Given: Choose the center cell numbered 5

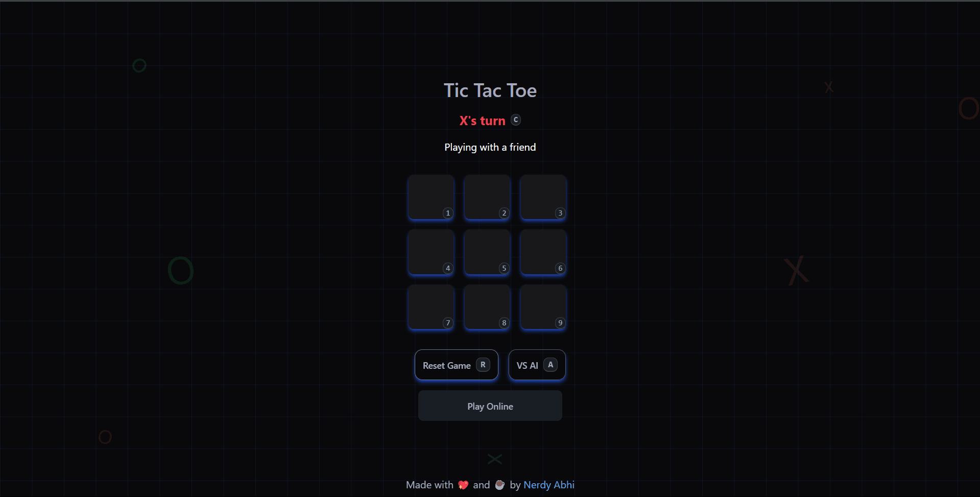Looking at the screenshot, I should coord(487,252).
